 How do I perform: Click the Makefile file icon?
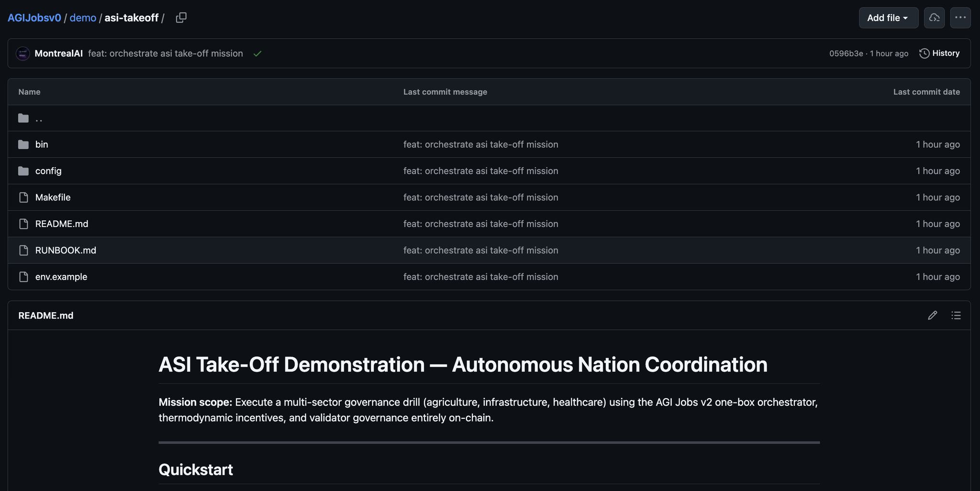23,197
